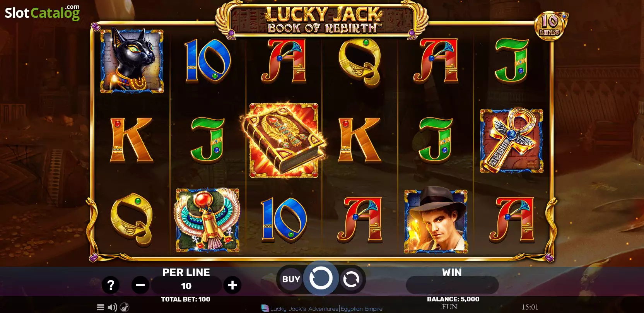Click the winged scarab falcon symbol
Screen dimensions: 644x313
tap(207, 221)
